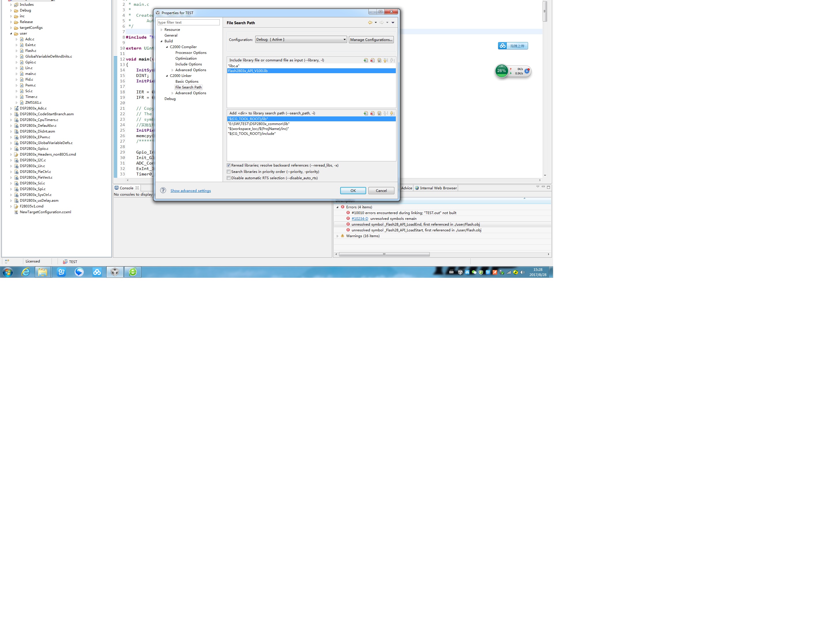This screenshot has height=627, width=840.
Task: Delete selected library file entry icon
Action: coord(372,60)
